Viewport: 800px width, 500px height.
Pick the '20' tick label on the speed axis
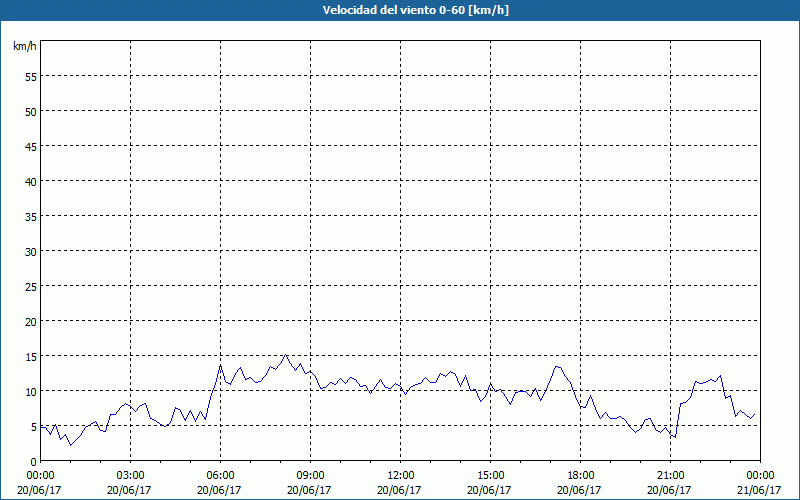tap(31, 322)
